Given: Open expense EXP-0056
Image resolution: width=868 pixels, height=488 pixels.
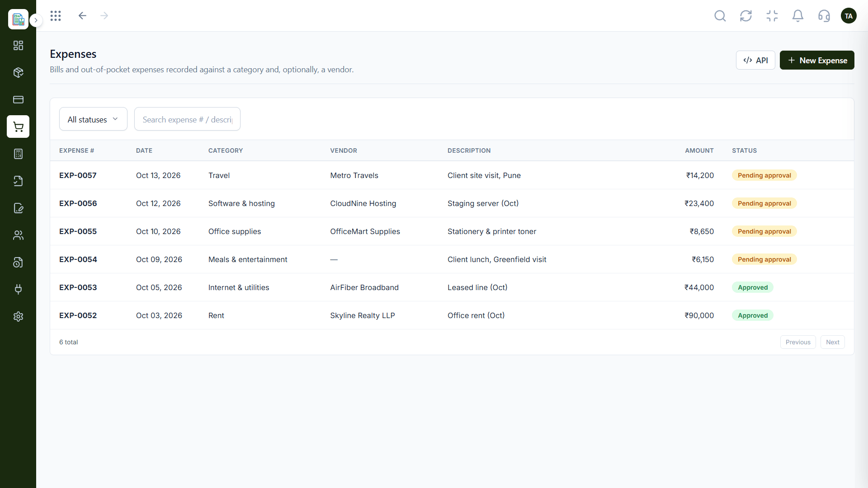Looking at the screenshot, I should [x=78, y=203].
